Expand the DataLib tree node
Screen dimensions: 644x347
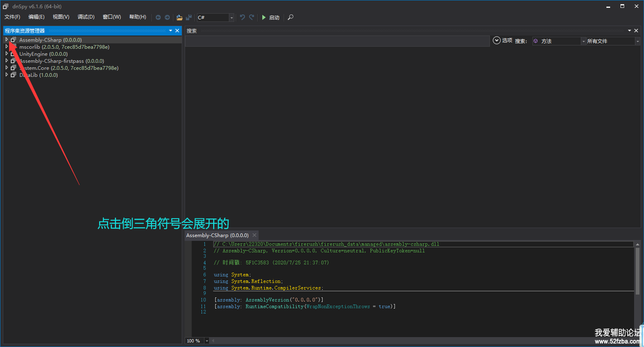pos(7,75)
